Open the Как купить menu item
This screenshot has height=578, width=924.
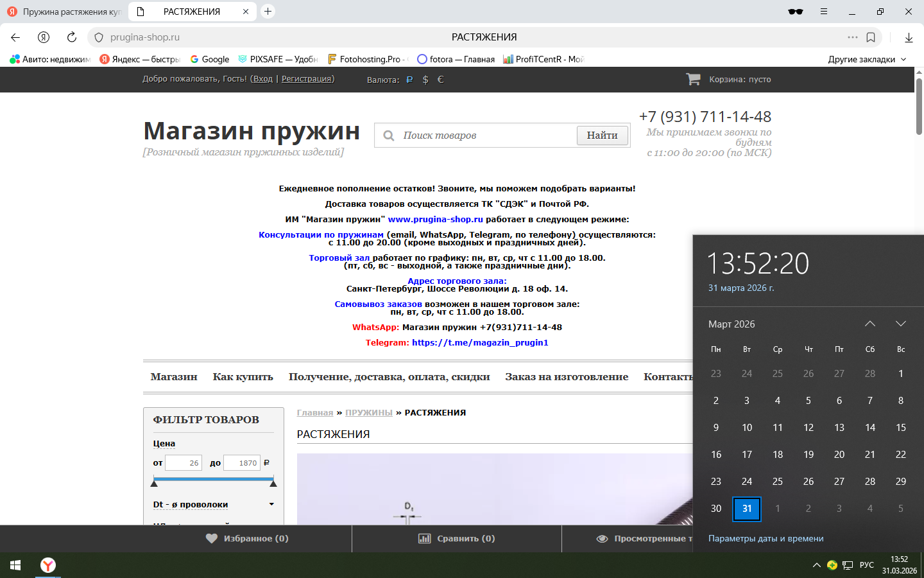coord(243,377)
